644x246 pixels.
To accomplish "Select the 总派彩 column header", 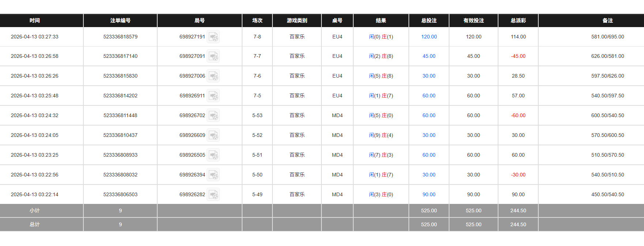I will pos(517,20).
